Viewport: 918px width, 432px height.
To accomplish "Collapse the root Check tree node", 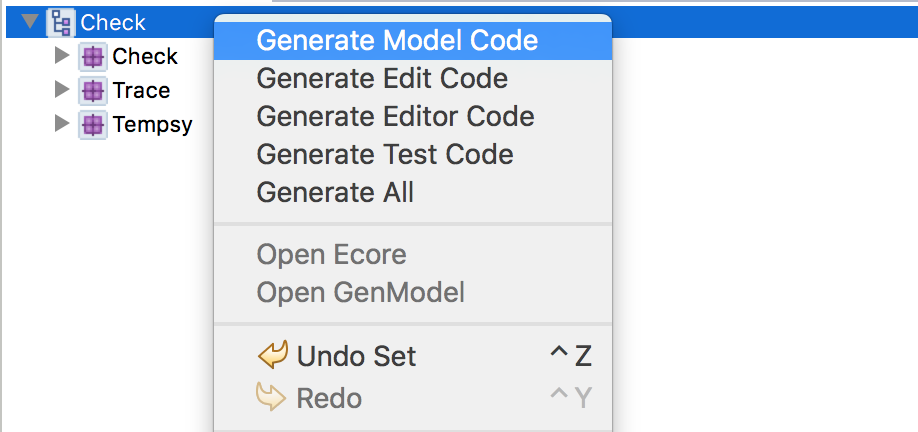I will click(29, 22).
